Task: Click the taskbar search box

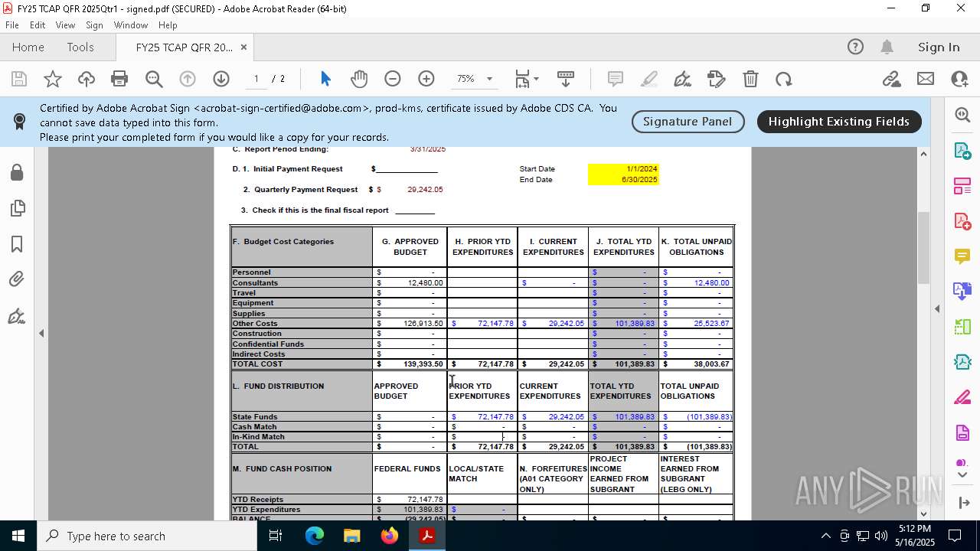Action: [147, 536]
